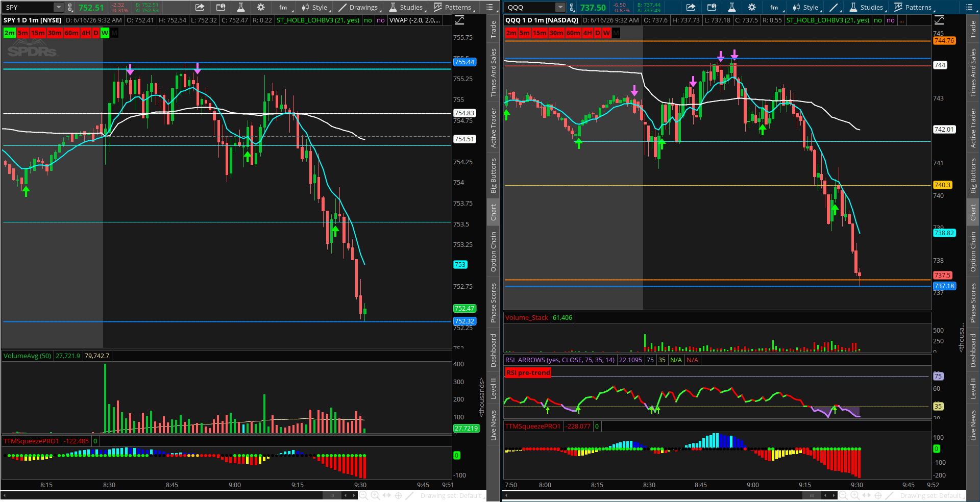Open the 1m timeframe dropdown on SPY chart

tap(284, 7)
